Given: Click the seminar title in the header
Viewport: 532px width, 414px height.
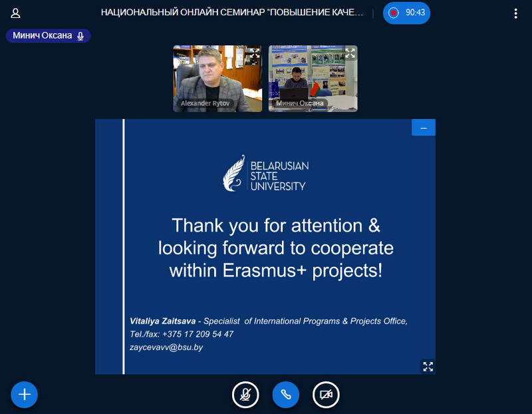Looking at the screenshot, I should click(x=232, y=13).
